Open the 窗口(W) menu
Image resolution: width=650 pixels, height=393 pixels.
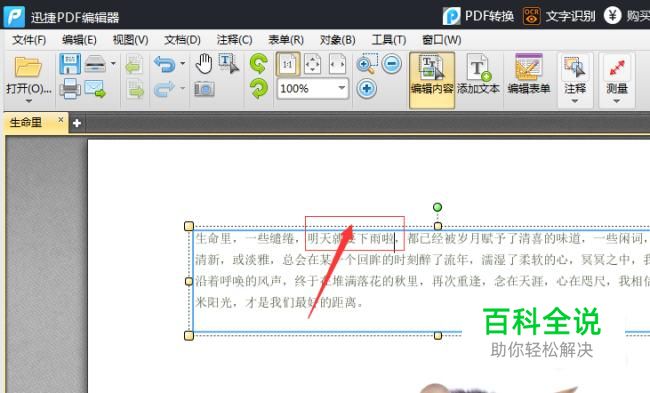pyautogui.click(x=441, y=40)
